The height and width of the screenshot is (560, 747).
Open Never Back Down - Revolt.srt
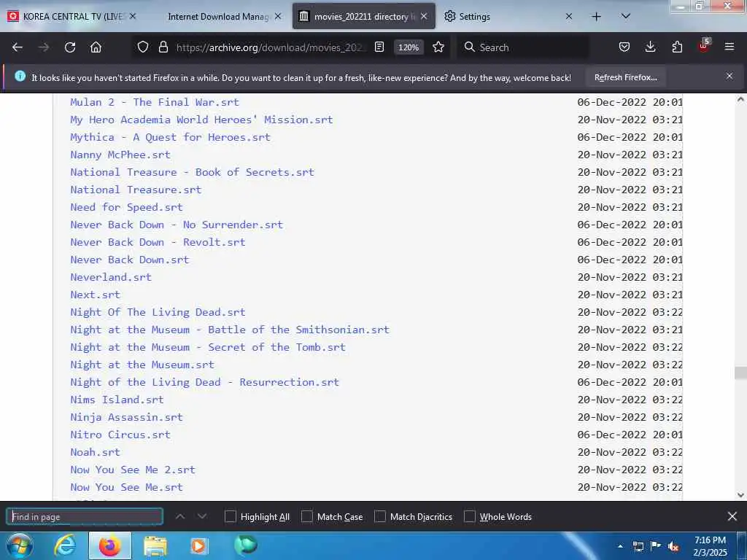tap(158, 242)
